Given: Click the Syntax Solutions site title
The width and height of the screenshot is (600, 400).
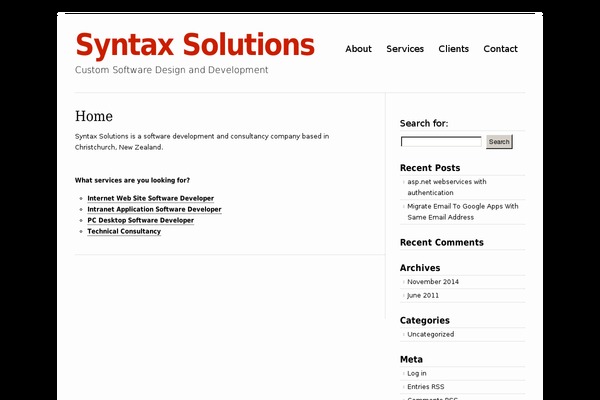Looking at the screenshot, I should (x=195, y=45).
